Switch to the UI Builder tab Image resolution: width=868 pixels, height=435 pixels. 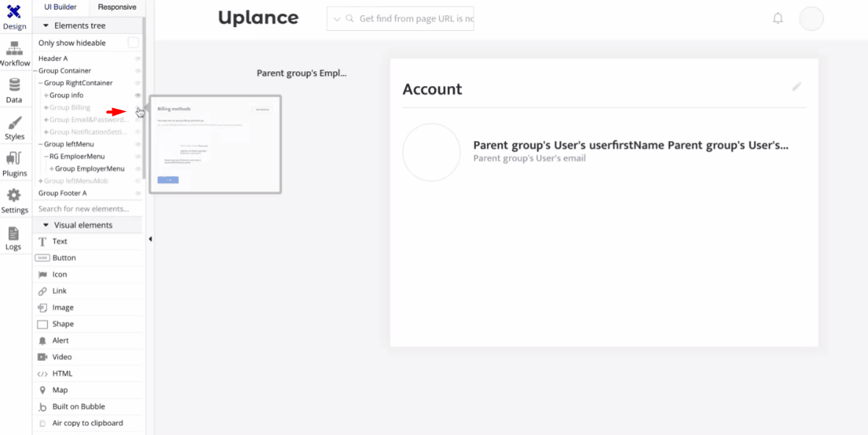[x=60, y=7]
